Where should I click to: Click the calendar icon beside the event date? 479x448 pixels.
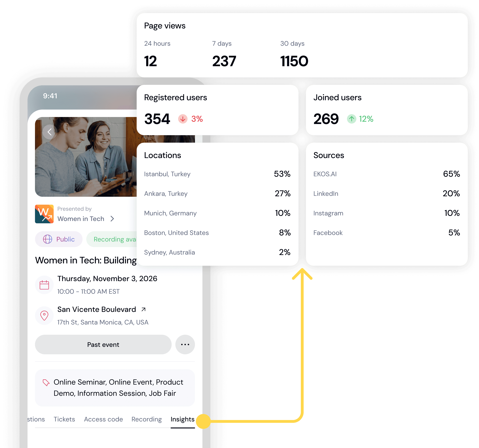44,285
